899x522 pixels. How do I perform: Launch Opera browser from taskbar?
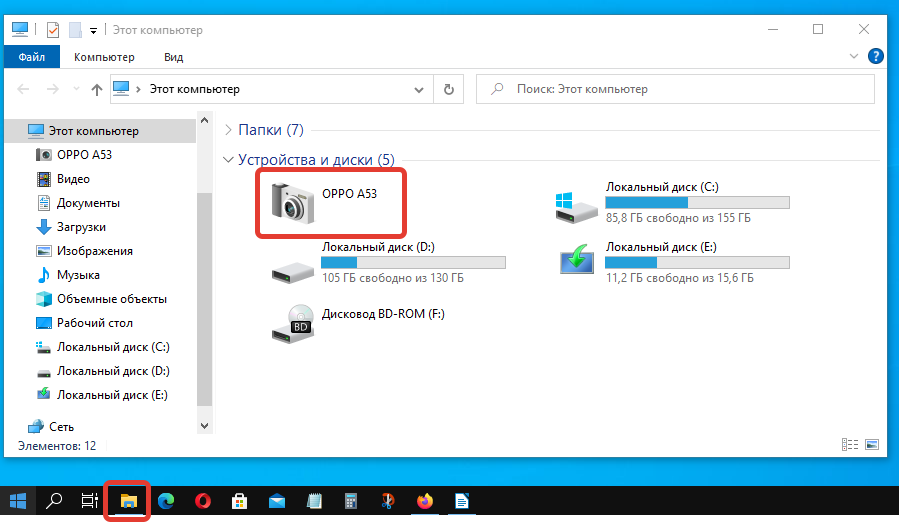[202, 502]
